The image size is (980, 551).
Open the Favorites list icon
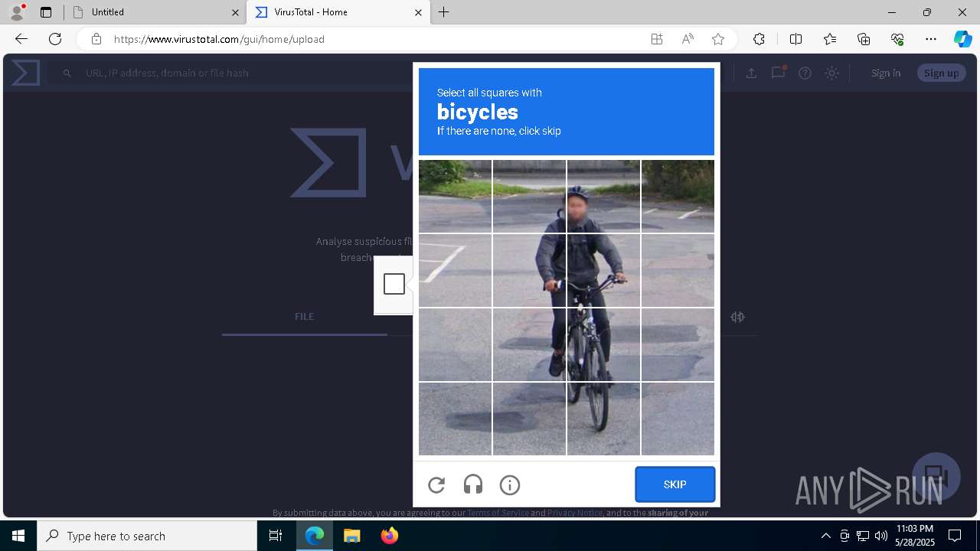pyautogui.click(x=830, y=39)
